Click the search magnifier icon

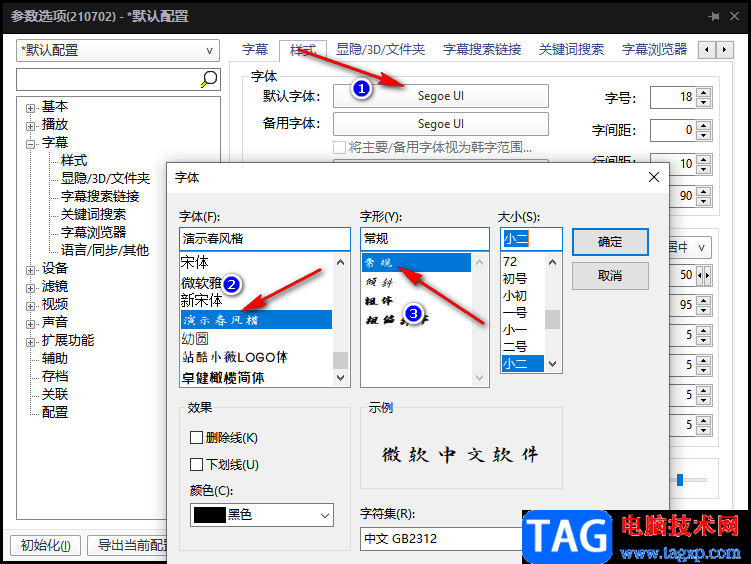209,79
